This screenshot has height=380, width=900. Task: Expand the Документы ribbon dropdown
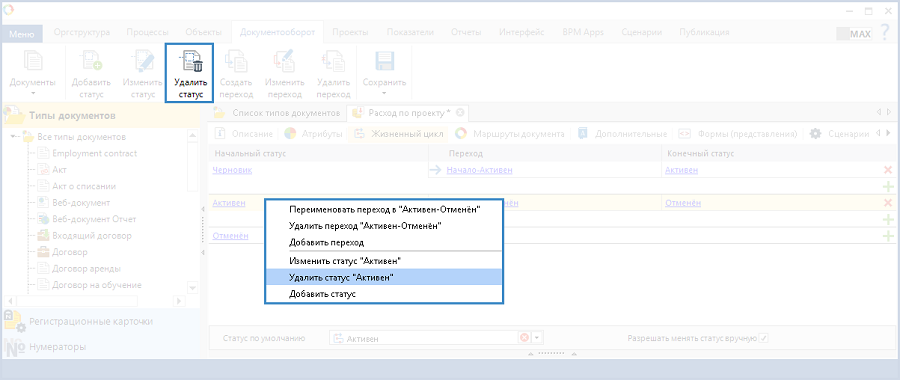point(33,92)
